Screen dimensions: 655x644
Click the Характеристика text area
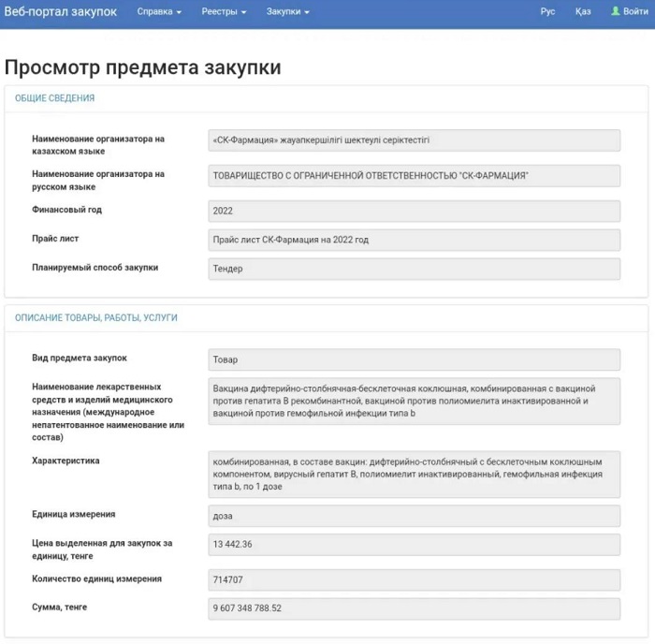coord(415,475)
